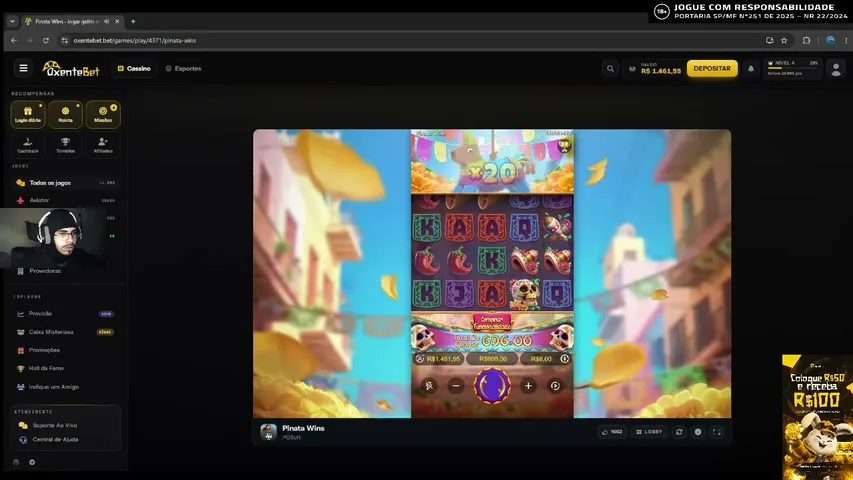Select Todos os jogos

[65, 183]
